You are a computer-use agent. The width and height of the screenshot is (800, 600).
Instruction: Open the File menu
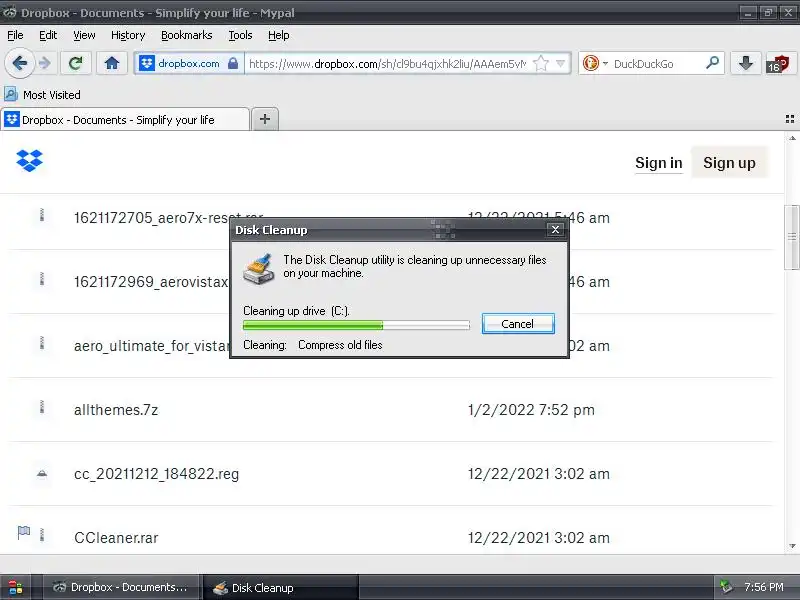[x=15, y=35]
